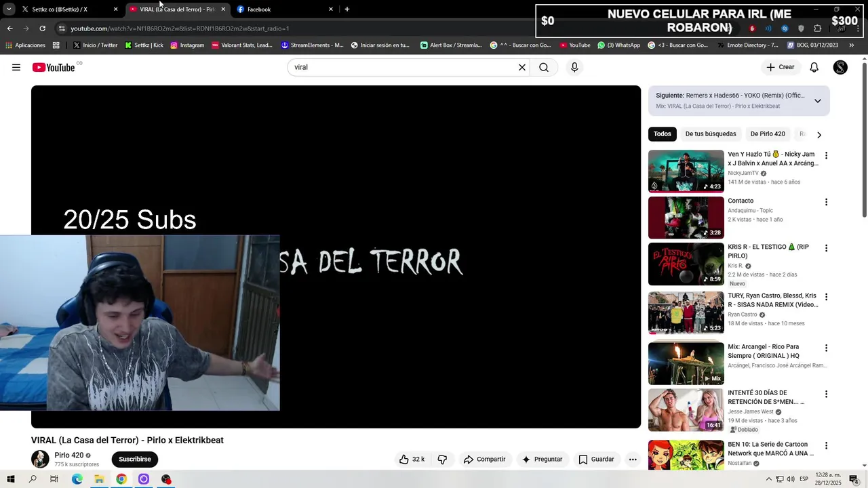Image resolution: width=868 pixels, height=488 pixels.
Task: Open the taskbar clock and date
Action: (x=828, y=479)
